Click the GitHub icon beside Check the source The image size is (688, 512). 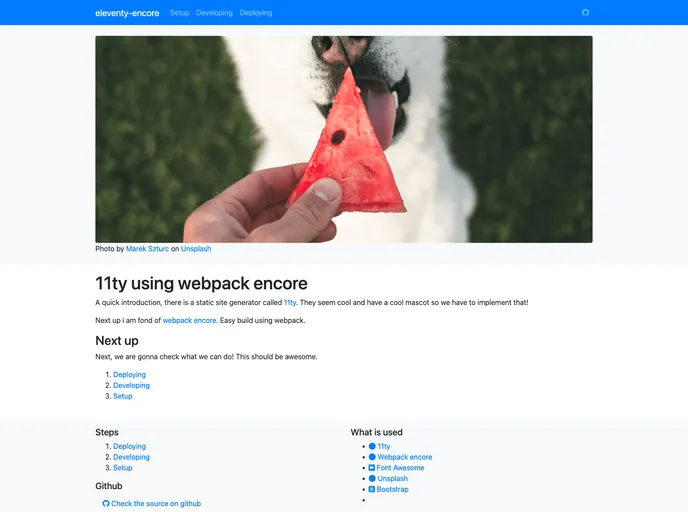pos(106,504)
